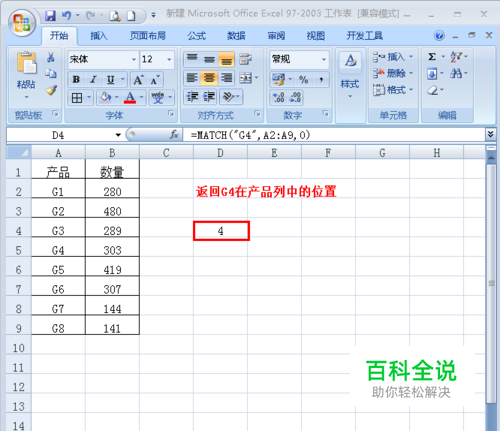Increase decimal places

(x=278, y=97)
